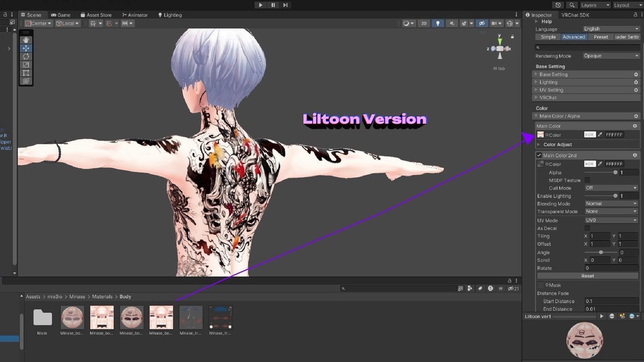Select the Scale tool
This screenshot has height=362, width=644.
tap(26, 65)
